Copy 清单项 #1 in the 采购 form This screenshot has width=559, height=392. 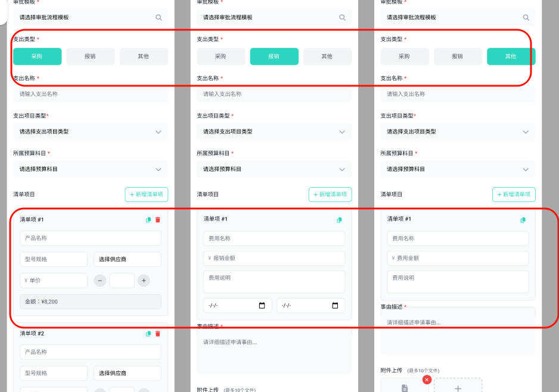pos(149,220)
